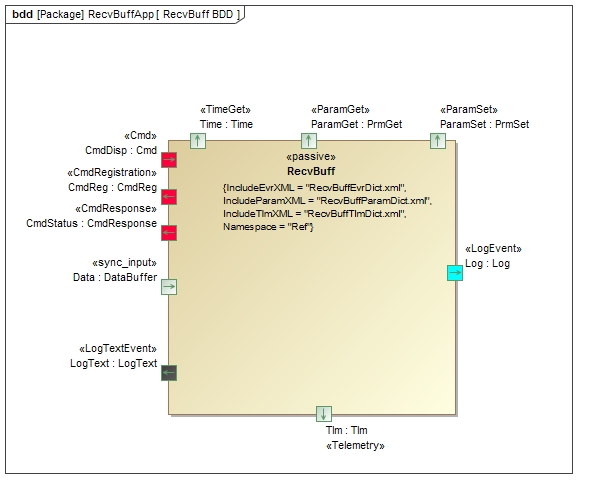Click the 'CmdStatus : CmdResponse' label
The height and width of the screenshot is (498, 597).
click(91, 223)
